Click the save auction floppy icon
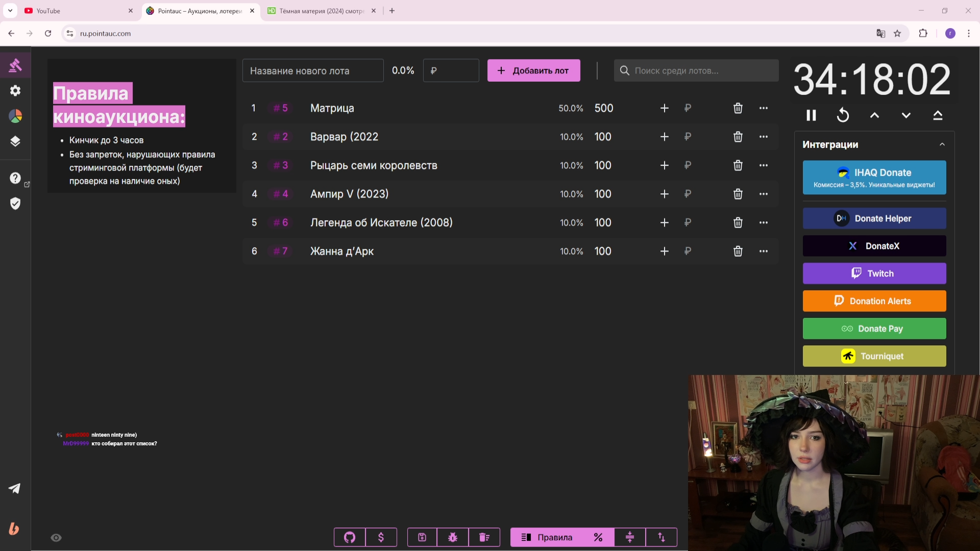The width and height of the screenshot is (980, 551). tap(422, 537)
